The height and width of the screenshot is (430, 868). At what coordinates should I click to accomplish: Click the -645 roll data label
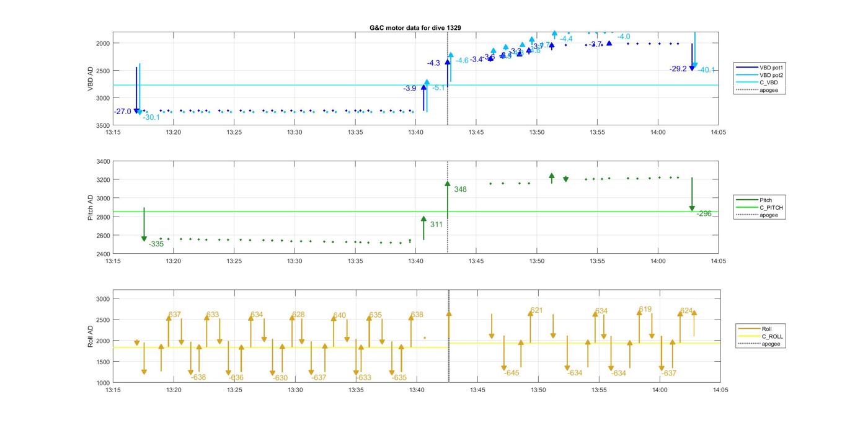511,373
